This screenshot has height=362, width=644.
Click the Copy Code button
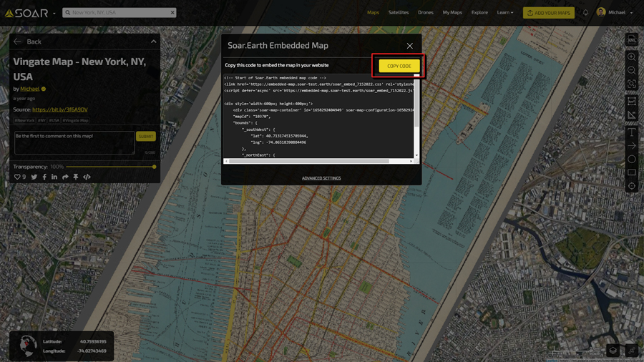[399, 66]
